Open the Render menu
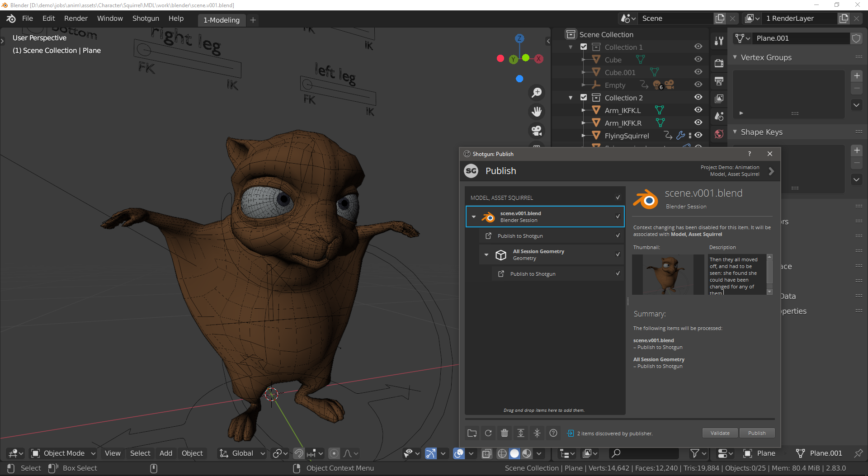 pos(76,19)
